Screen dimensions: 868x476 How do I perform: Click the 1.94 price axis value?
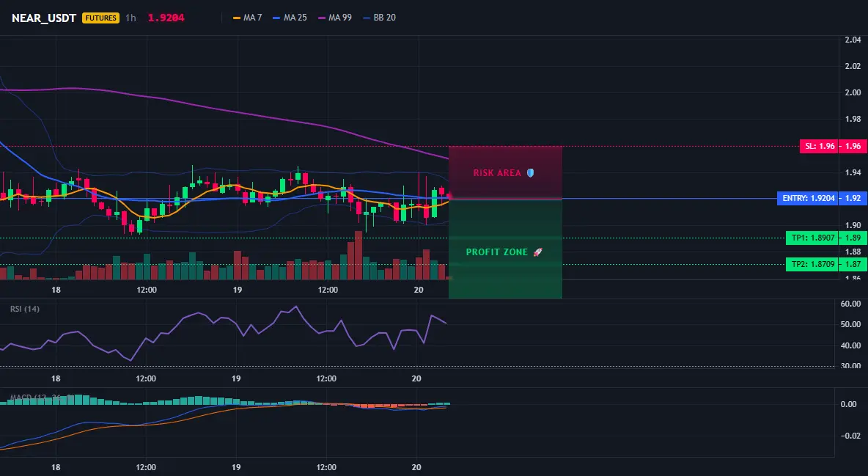click(x=853, y=172)
